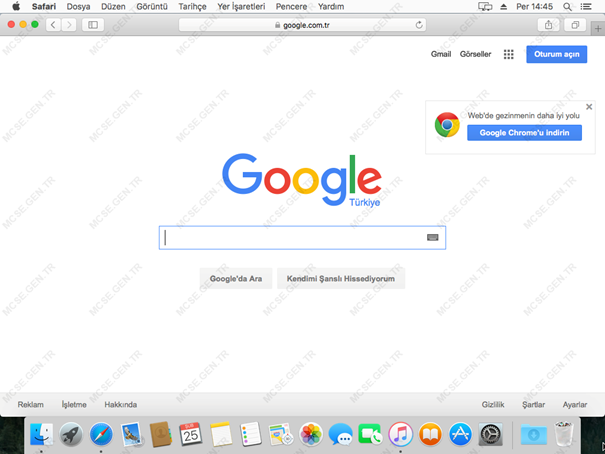Open System Preferences gear in Dock
605x454 pixels.
[490, 434]
